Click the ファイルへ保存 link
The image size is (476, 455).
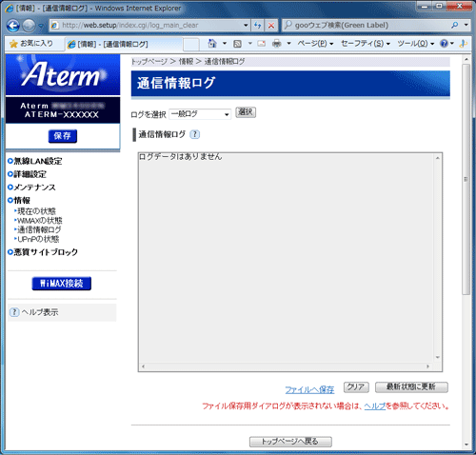[309, 389]
